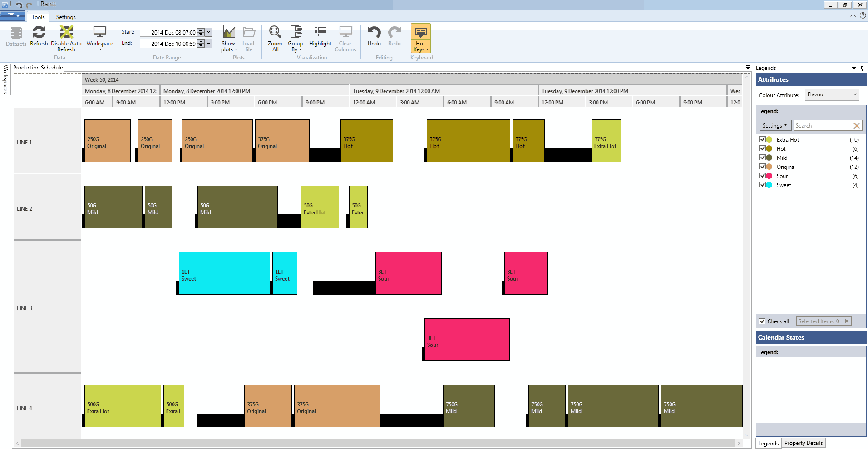Switch to the Settings ribbon tab
The height and width of the screenshot is (449, 868).
tap(66, 17)
